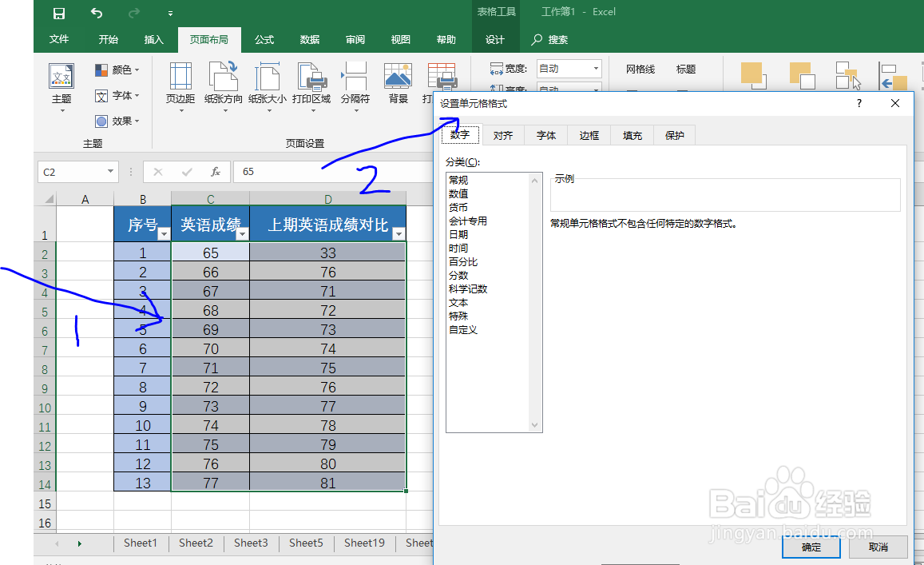Toggle the 网格线 view checkbox
Viewport: 924px width, 565px height.
tap(640, 69)
